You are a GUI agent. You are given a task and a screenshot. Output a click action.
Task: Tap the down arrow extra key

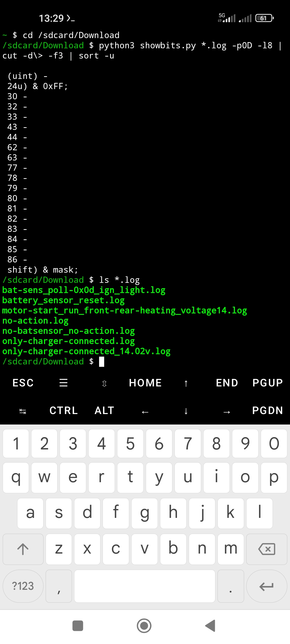(186, 411)
